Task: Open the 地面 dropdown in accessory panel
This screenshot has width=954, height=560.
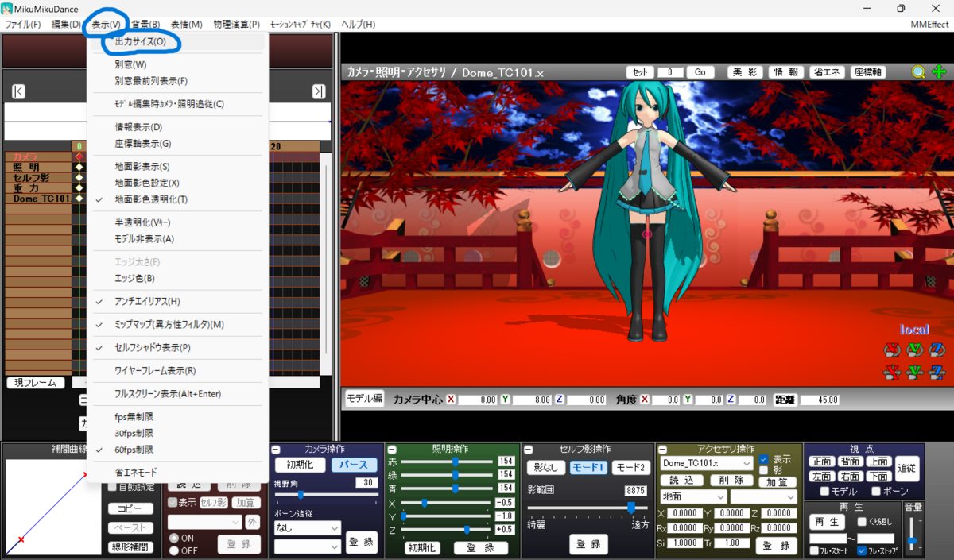Action: tap(692, 496)
